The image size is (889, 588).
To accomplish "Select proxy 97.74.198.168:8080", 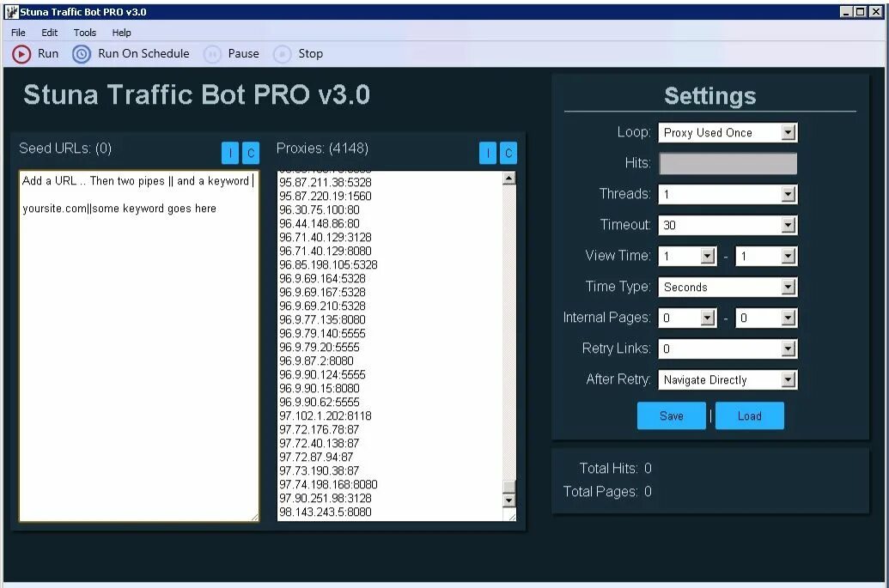I will (328, 484).
